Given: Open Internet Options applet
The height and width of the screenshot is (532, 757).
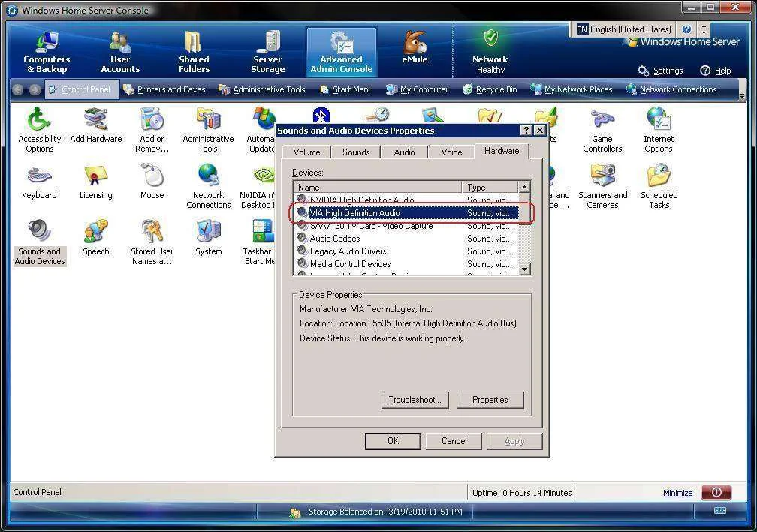Looking at the screenshot, I should tap(659, 131).
